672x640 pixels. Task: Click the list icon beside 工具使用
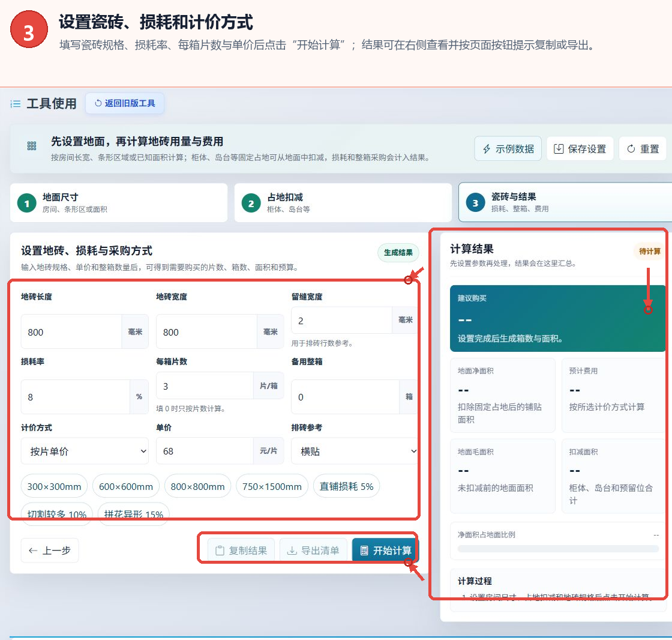point(16,104)
